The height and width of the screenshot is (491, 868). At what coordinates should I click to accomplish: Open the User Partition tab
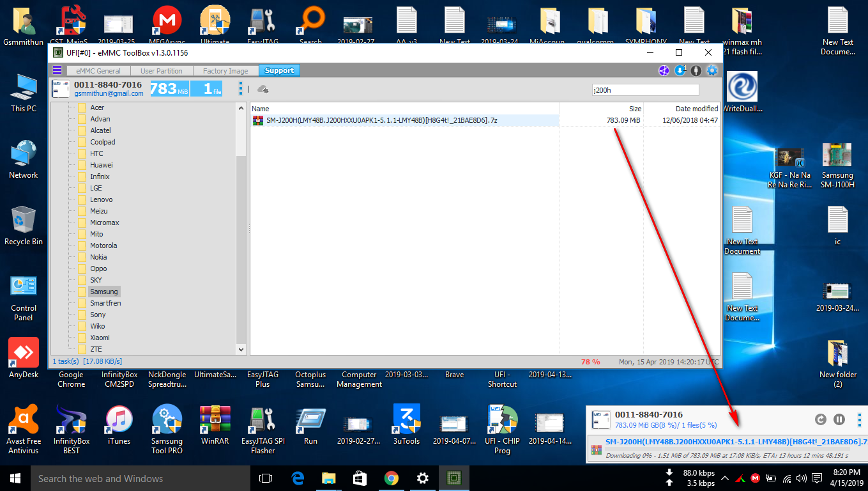click(162, 71)
